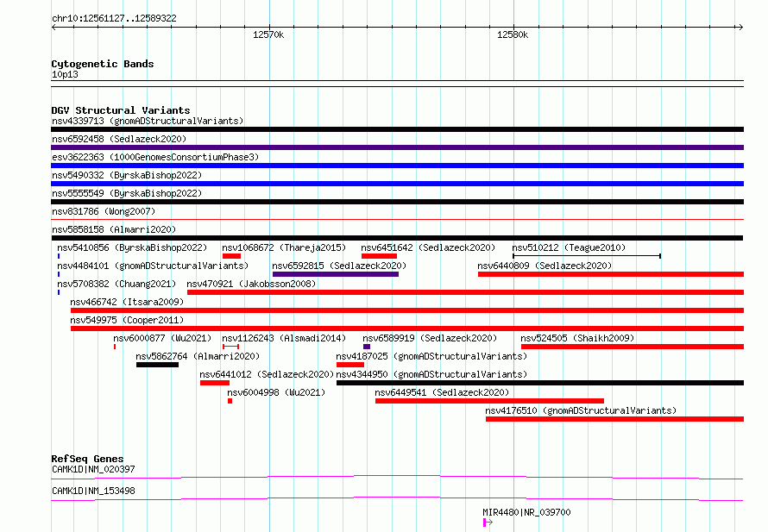The width and height of the screenshot is (768, 532).
Task: Select the black bar under nsv5862764
Action: click(157, 365)
